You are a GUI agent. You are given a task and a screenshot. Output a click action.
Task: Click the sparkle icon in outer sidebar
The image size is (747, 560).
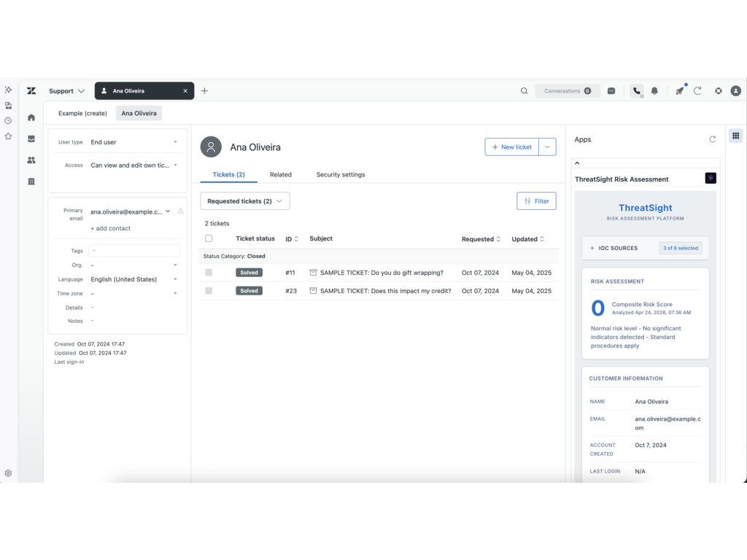8,90
